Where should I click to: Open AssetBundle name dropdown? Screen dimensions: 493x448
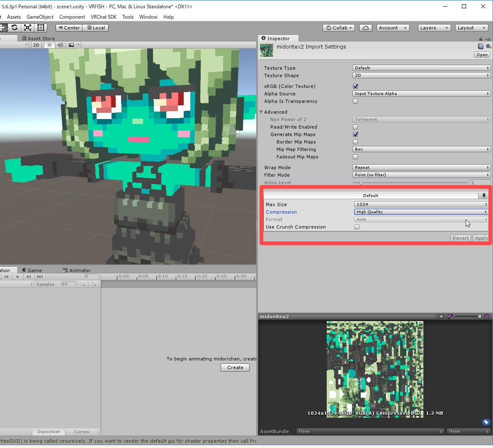tap(370, 431)
